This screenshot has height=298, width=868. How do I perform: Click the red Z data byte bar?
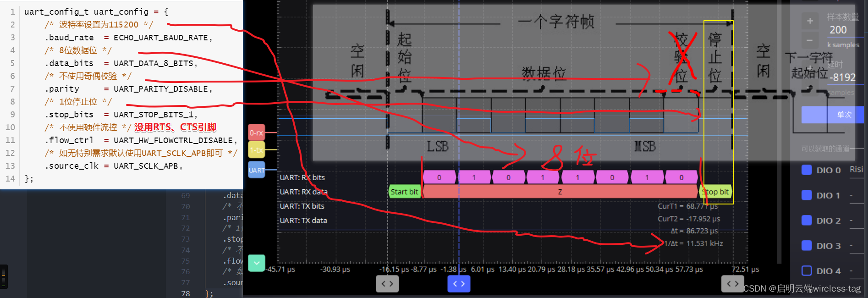[x=560, y=192]
